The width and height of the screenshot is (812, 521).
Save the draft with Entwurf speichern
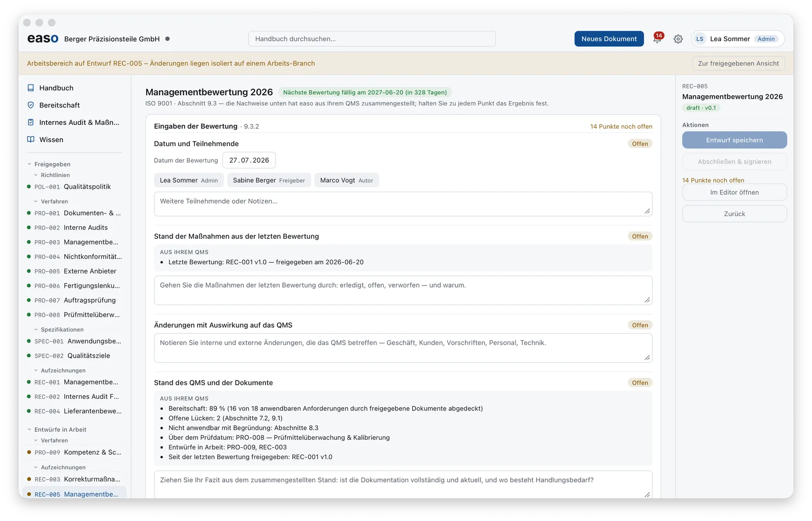734,140
